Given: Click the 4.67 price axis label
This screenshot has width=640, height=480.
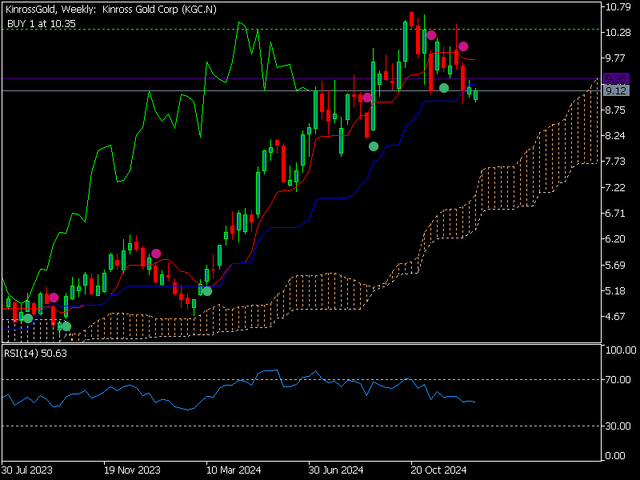Looking at the screenshot, I should pos(616,316).
